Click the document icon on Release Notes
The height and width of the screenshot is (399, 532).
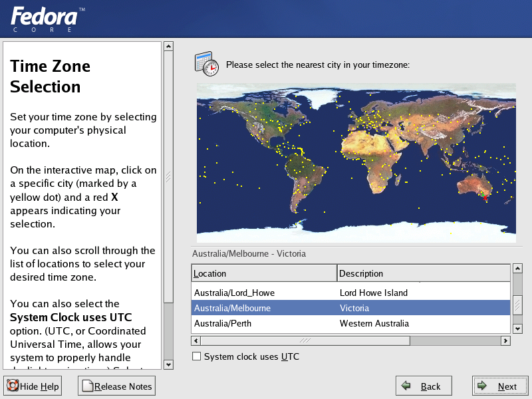pyautogui.click(x=88, y=386)
